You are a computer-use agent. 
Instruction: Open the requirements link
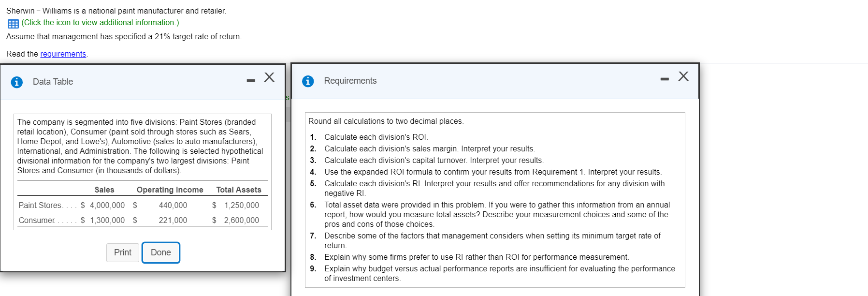click(x=63, y=54)
